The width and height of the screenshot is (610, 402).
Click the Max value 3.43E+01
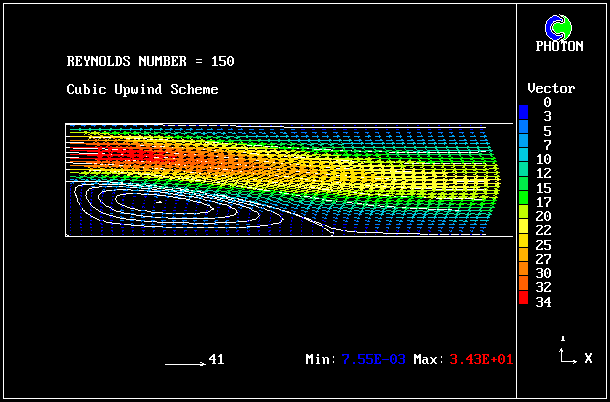(481, 359)
